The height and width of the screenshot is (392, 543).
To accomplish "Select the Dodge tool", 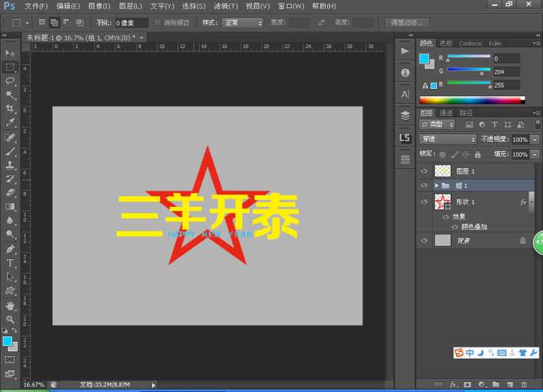I will click(10, 234).
